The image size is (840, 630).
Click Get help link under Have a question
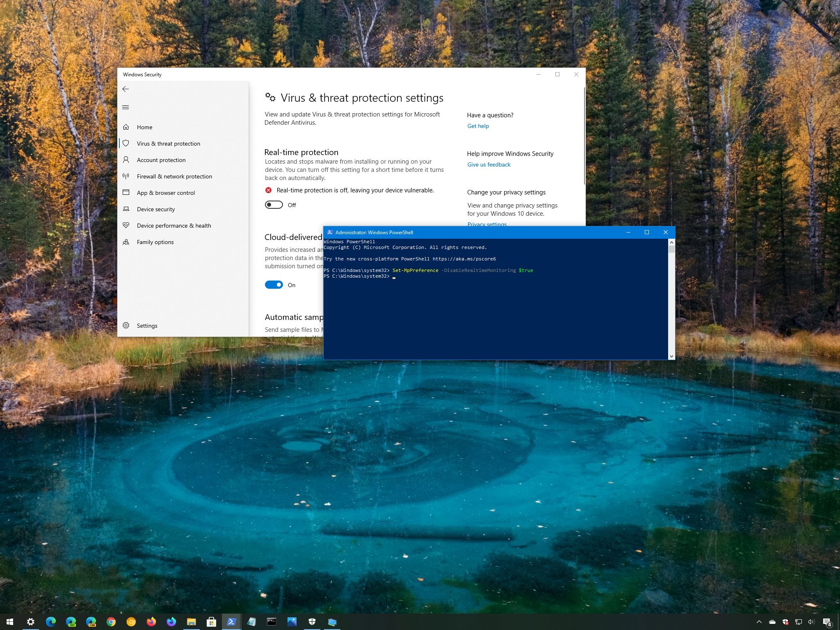click(x=477, y=126)
